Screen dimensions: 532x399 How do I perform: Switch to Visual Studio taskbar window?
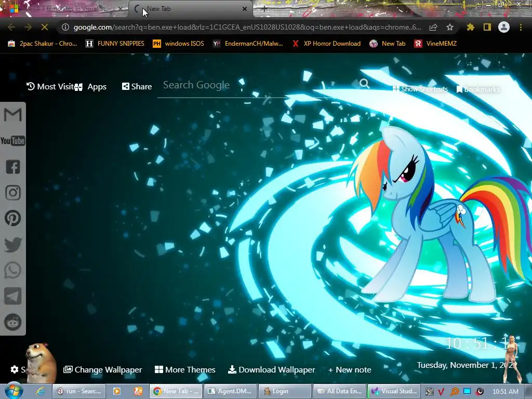tap(394, 391)
